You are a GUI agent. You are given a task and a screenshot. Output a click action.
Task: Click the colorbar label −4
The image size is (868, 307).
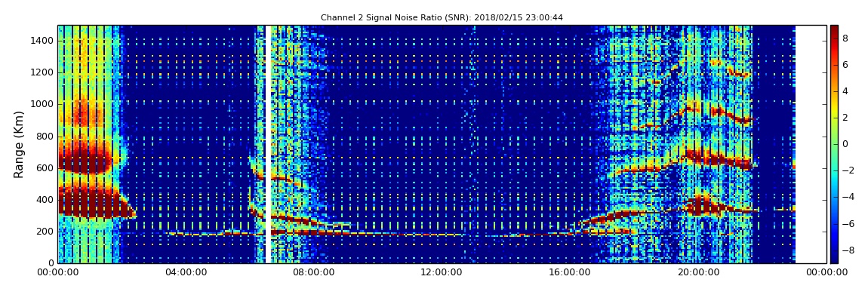coord(847,197)
